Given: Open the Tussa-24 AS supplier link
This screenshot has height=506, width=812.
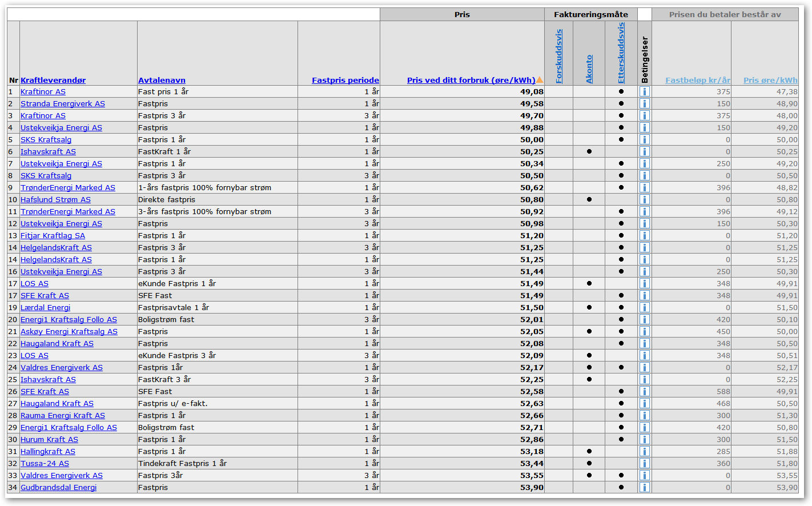Looking at the screenshot, I should tap(45, 463).
